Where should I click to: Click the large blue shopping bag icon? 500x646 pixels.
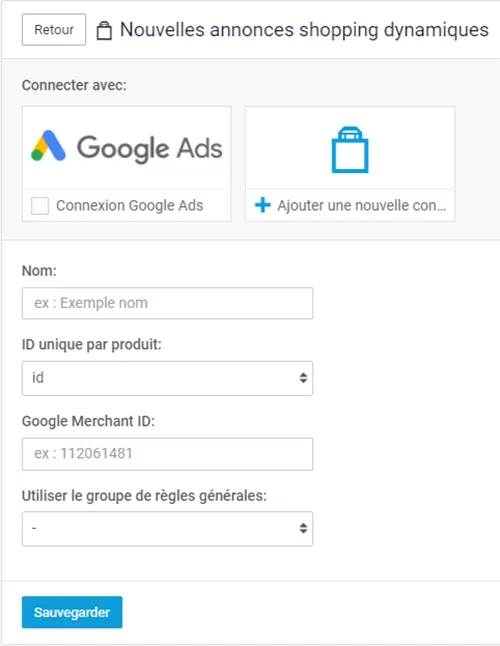[x=350, y=150]
